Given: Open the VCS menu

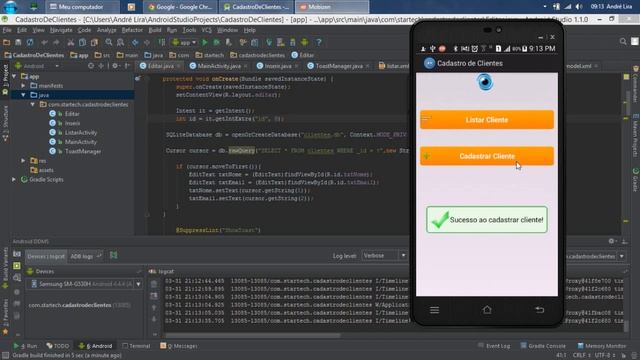Looking at the screenshot, I should (x=207, y=30).
